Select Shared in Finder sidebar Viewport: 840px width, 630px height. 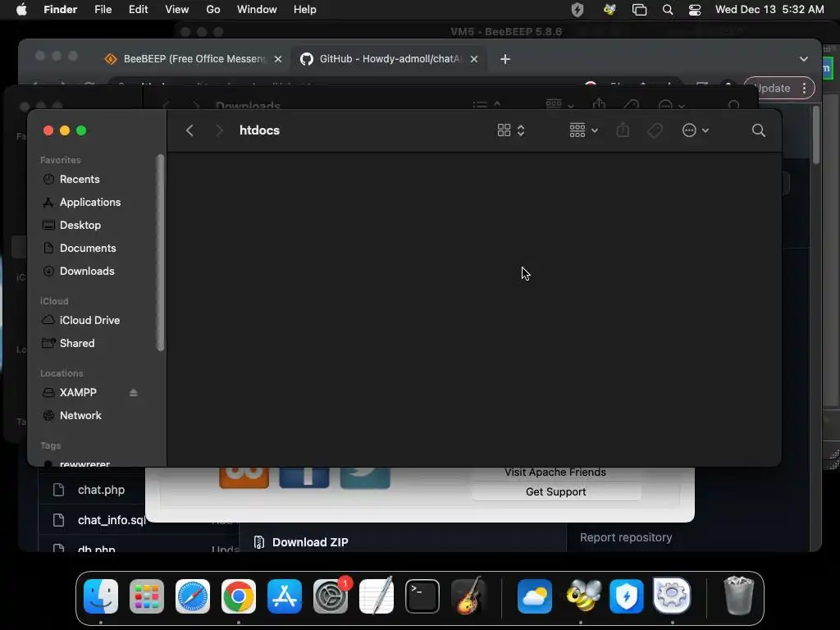point(76,343)
